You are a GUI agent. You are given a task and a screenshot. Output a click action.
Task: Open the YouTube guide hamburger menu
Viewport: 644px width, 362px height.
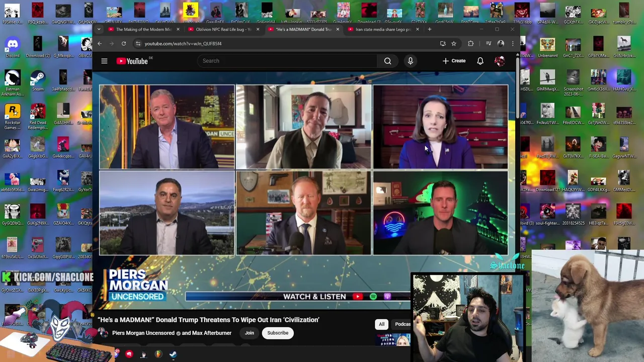(x=104, y=61)
